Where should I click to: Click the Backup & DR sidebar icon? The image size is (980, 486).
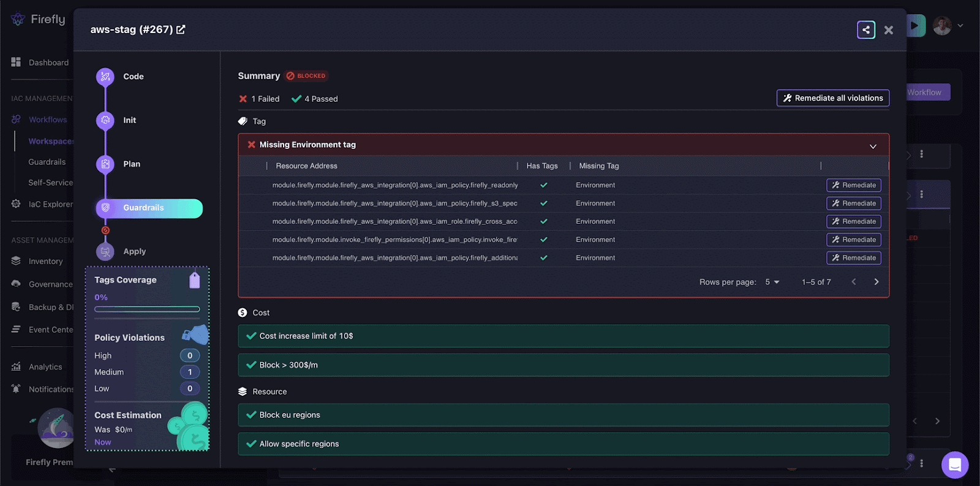click(16, 307)
